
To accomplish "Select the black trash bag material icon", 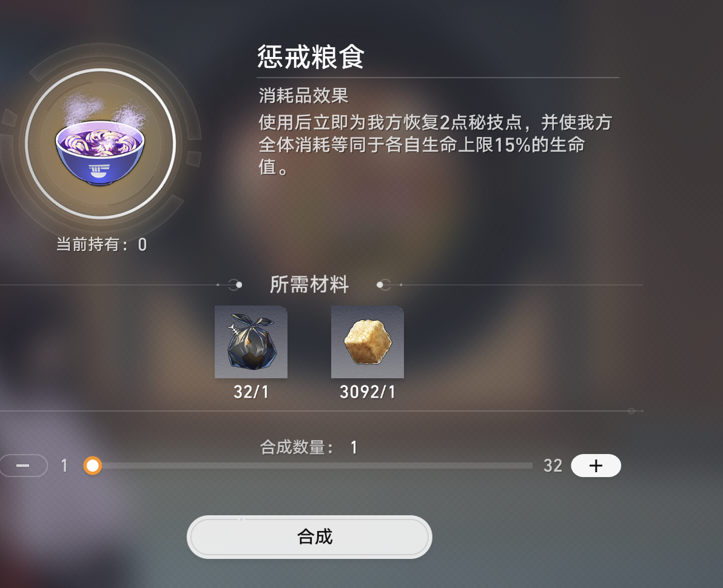I will [x=251, y=342].
